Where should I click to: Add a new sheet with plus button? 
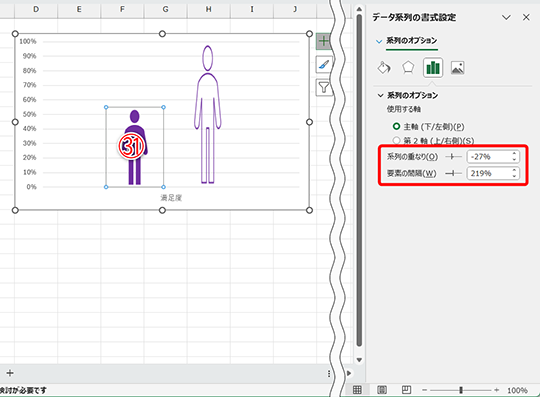10,373
